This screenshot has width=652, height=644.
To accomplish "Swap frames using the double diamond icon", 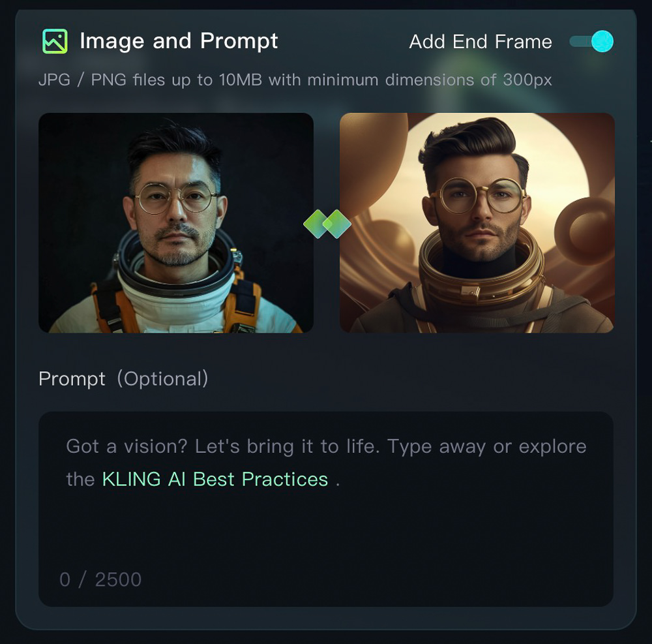I will tap(327, 224).
